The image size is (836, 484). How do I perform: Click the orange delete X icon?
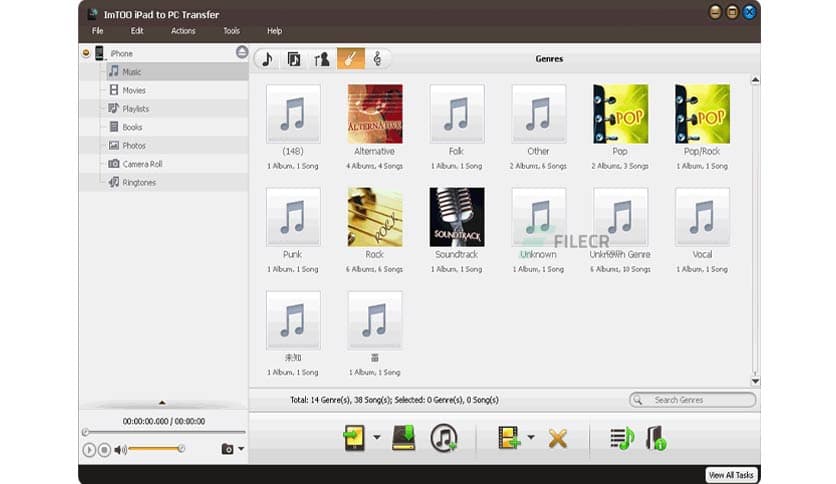tap(558, 439)
